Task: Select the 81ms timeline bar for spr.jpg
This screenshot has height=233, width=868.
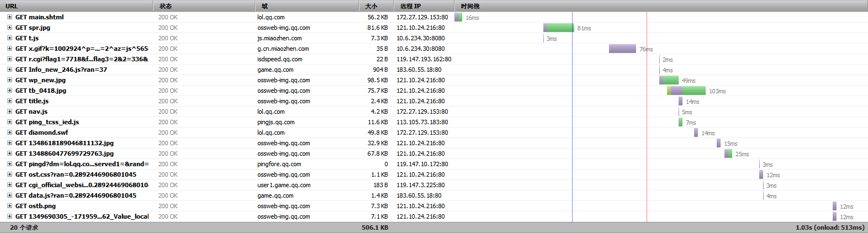Action: [559, 28]
